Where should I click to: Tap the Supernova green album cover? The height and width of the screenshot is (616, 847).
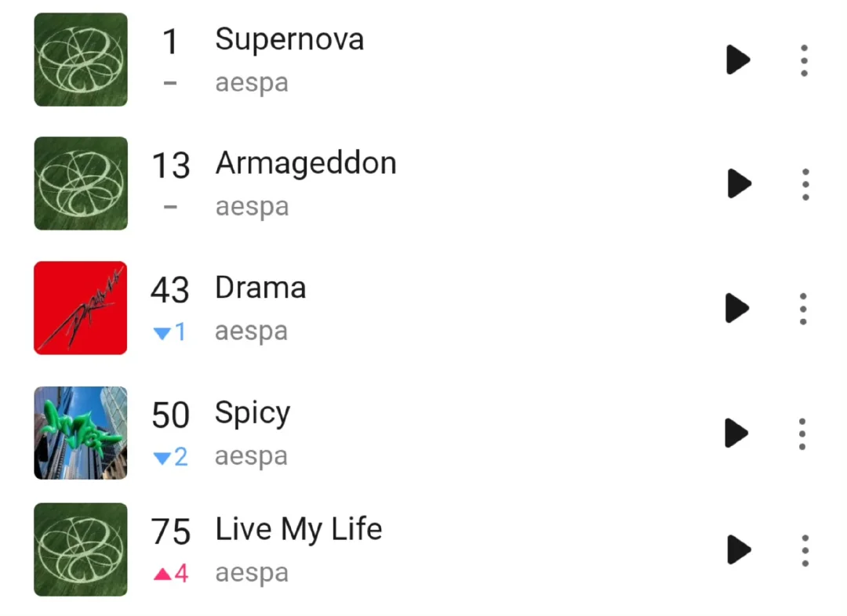tap(81, 60)
